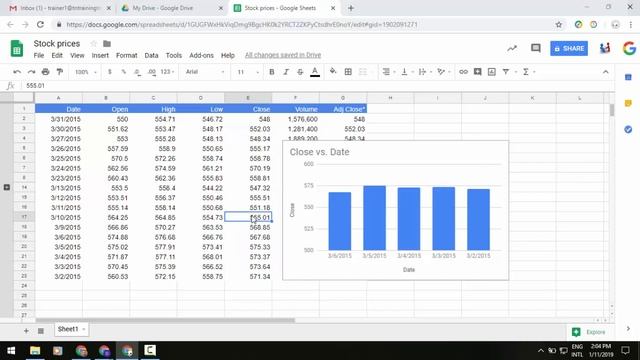Click the move to folder icon
This screenshot has width=640, height=360.
[107, 44]
